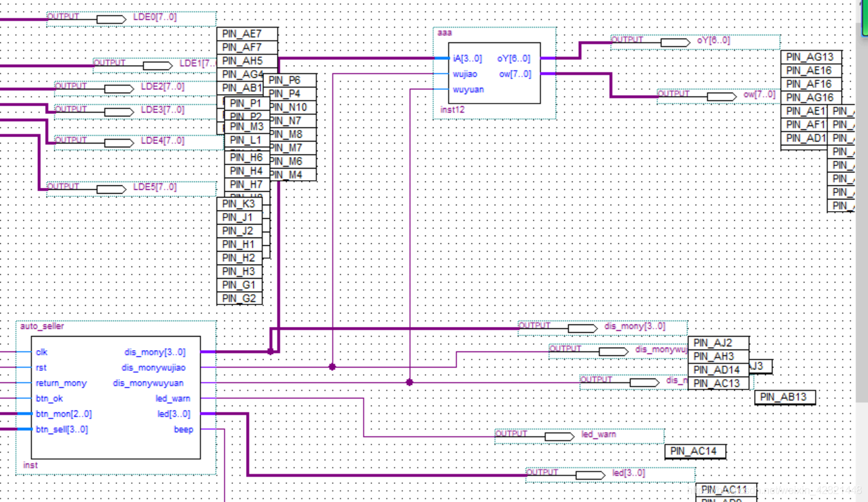868x502 pixels.
Task: Click the PIN_AG16 pin assignment label
Action: click(811, 97)
